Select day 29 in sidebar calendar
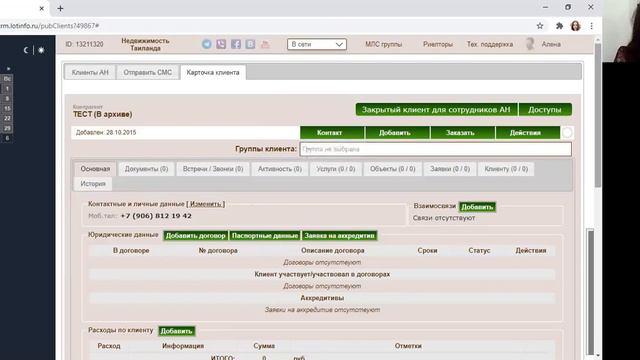 pos(7,128)
